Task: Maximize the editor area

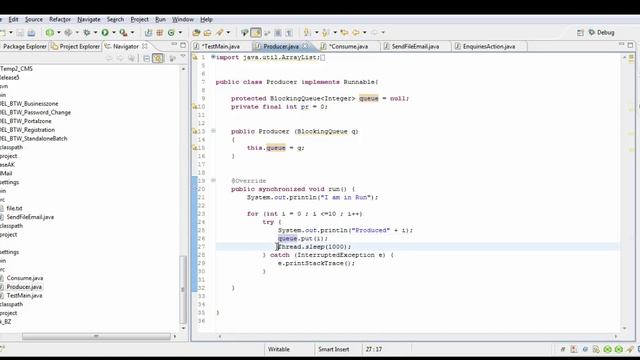Action: pos(630,45)
